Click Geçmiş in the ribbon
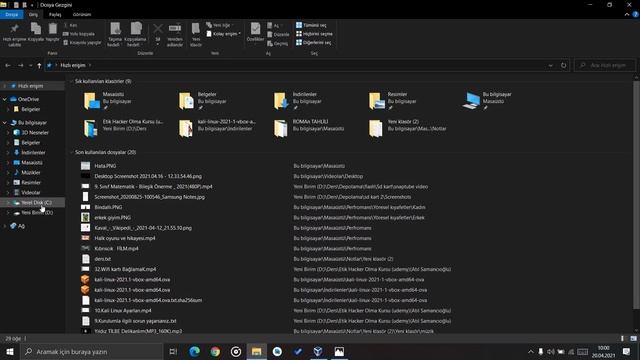640x360 pixels. point(278,43)
